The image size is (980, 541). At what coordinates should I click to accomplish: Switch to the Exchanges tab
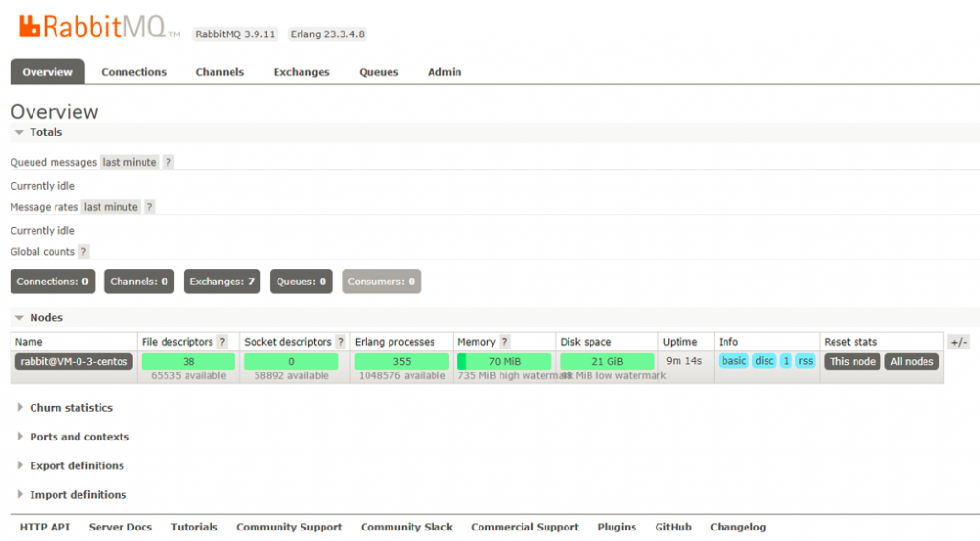301,72
